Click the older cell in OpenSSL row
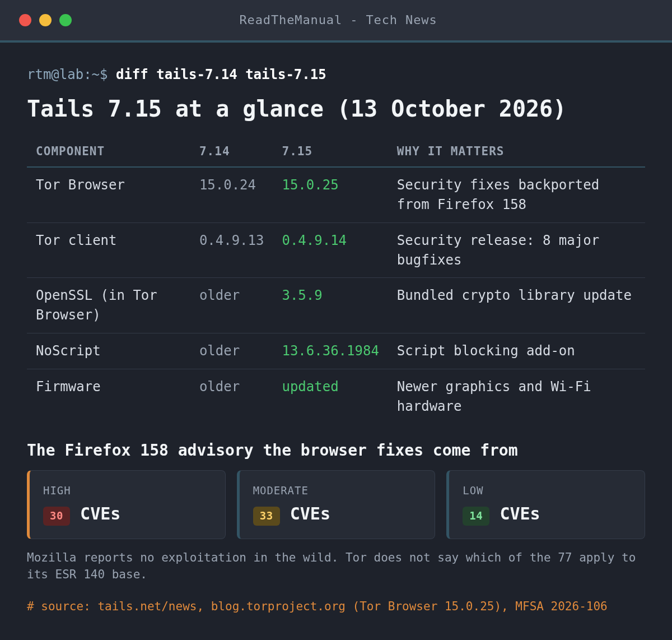This screenshot has height=640, width=672. (x=220, y=295)
